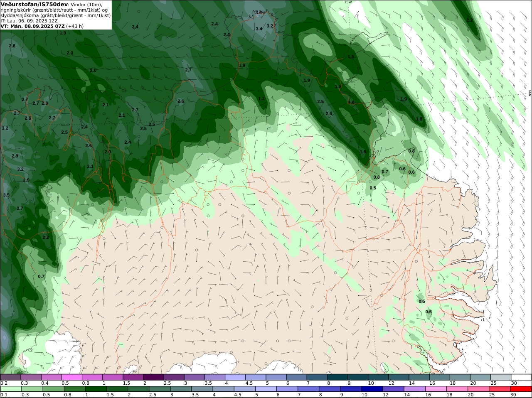
Task: Click the precipitation value '1.8' on the map
Action: (419, 119)
